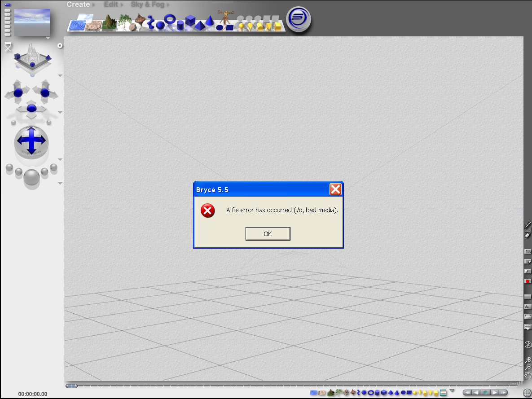Create a yellow cylinder parallel light
532x399 pixels.
click(259, 26)
